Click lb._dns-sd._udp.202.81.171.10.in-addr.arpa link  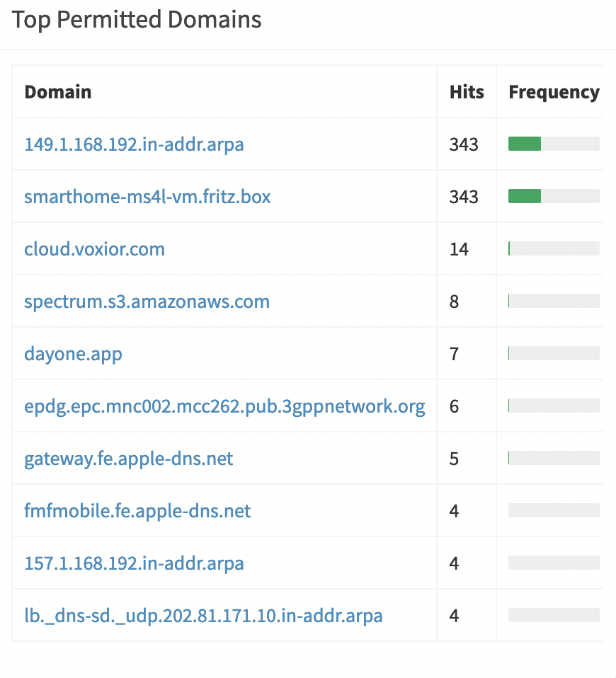click(203, 616)
